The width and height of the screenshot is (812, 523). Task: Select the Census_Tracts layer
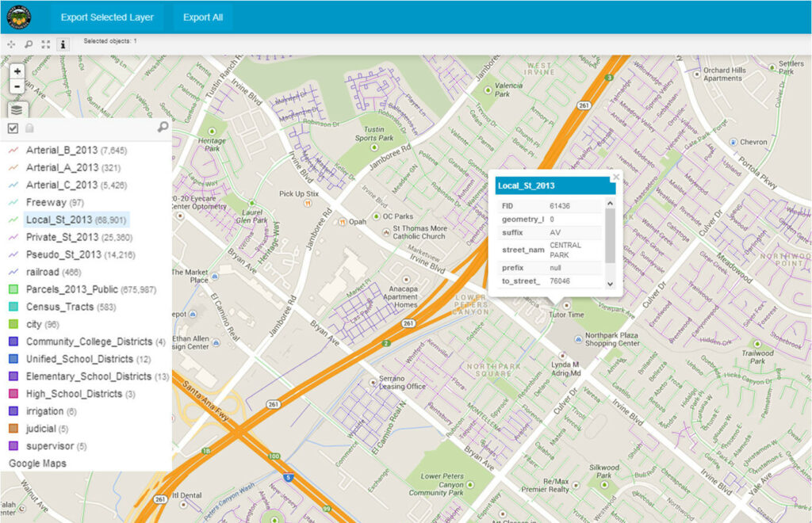(x=59, y=307)
